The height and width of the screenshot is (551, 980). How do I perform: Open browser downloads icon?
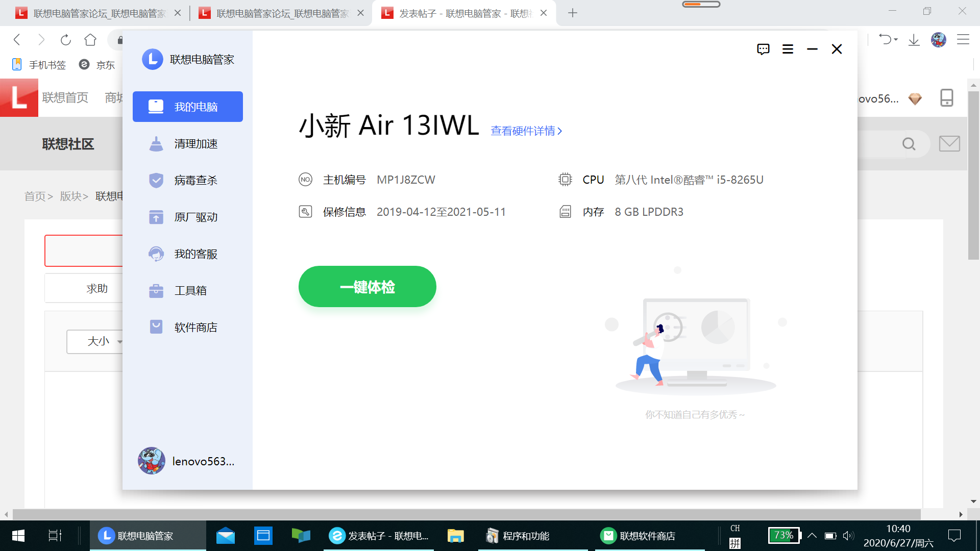click(x=914, y=40)
